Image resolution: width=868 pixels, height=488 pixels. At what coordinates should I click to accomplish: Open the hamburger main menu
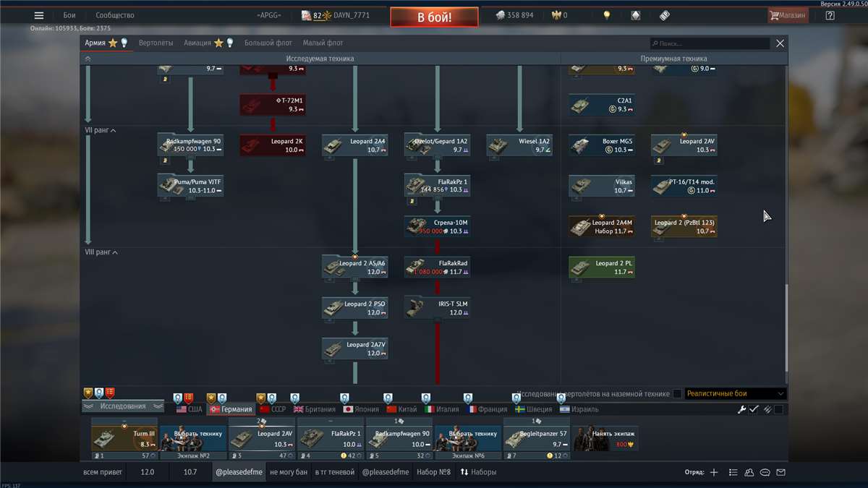pos(39,15)
